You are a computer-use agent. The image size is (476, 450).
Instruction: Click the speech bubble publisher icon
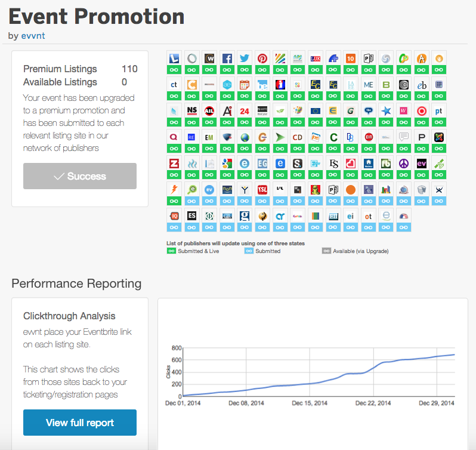[403, 137]
